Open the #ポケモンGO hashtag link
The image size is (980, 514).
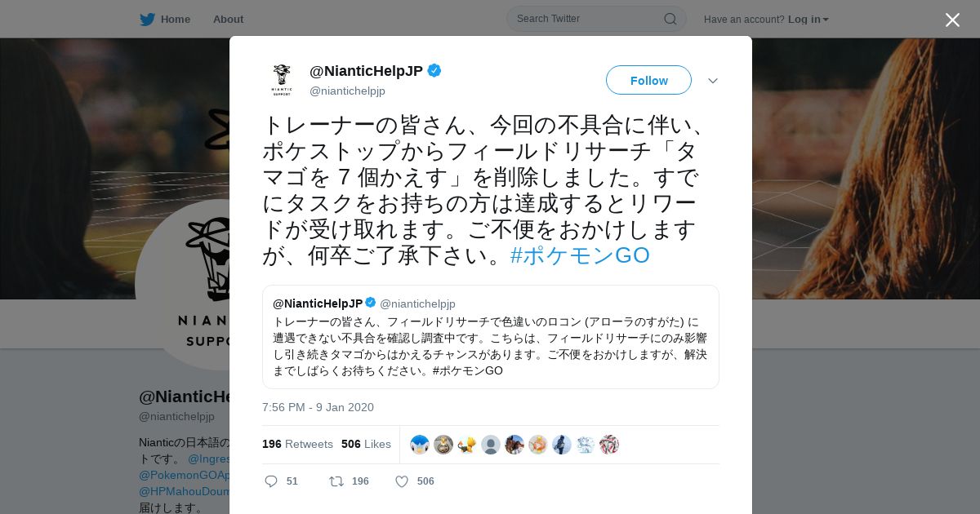click(580, 255)
